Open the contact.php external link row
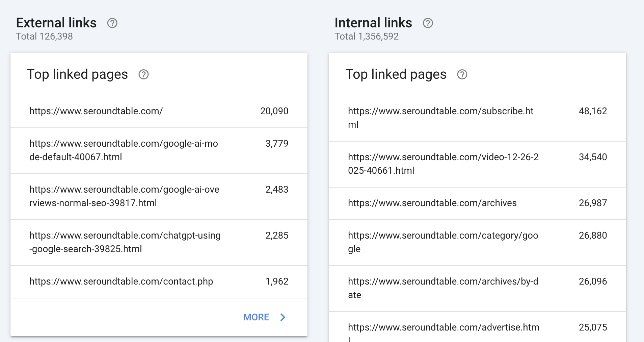The image size is (644, 342). 159,282
